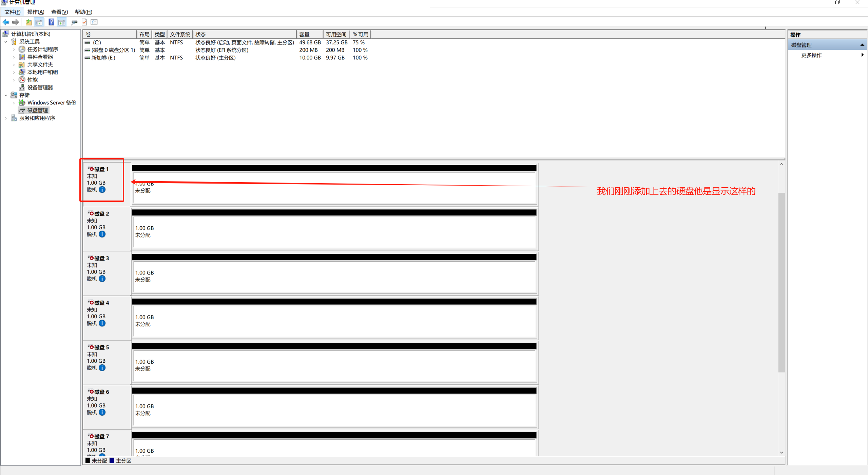The image size is (868, 475).
Task: Click the checkmark document toolbar icon
Action: [x=84, y=22]
